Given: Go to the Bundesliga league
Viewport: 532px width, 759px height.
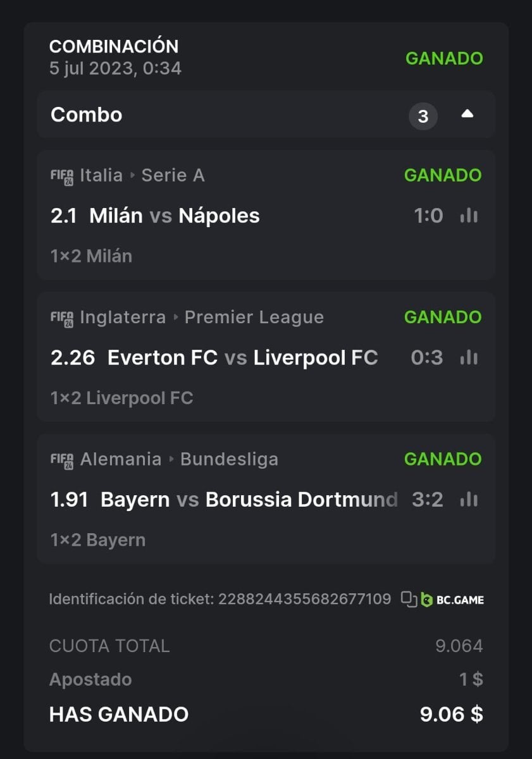Looking at the screenshot, I should click(229, 459).
